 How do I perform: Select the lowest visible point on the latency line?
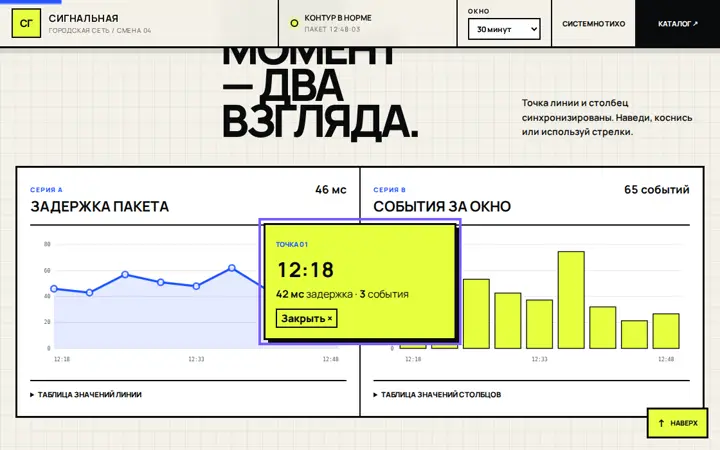point(90,292)
